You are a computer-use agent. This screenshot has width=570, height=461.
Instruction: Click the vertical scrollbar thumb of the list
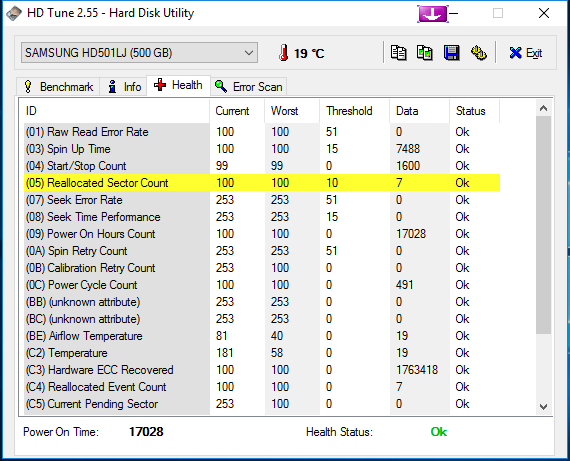543,225
